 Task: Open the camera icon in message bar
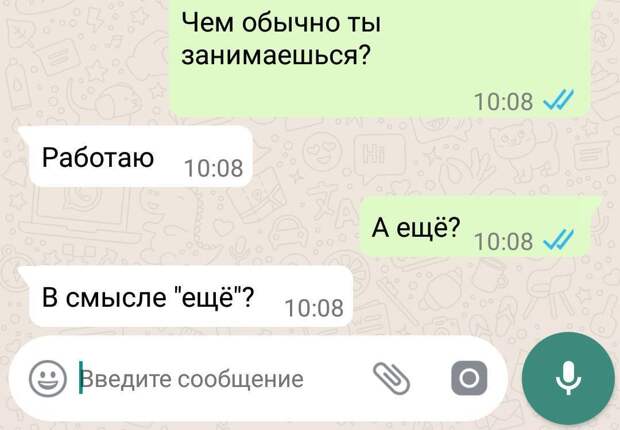469,378
